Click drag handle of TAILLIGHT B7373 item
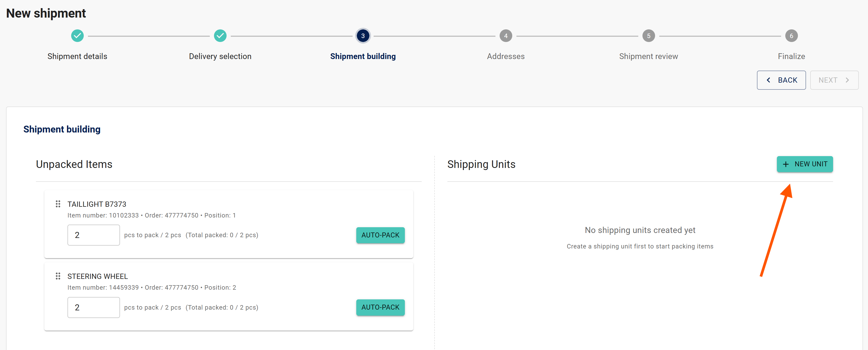The image size is (868, 350). click(x=58, y=204)
